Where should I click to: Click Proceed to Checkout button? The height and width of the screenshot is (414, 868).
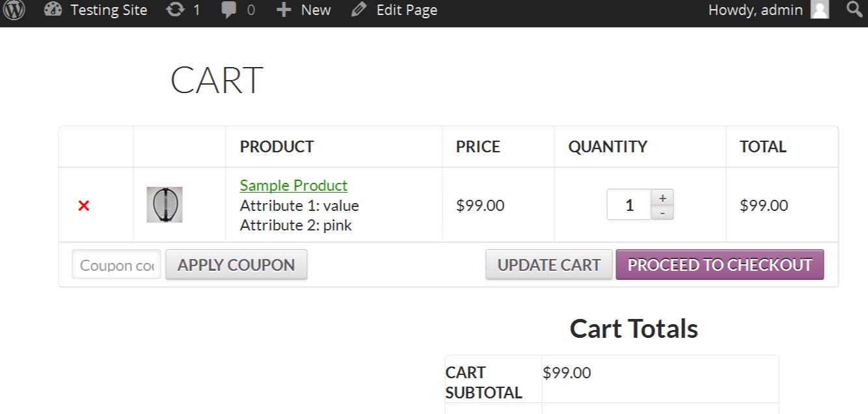(720, 265)
